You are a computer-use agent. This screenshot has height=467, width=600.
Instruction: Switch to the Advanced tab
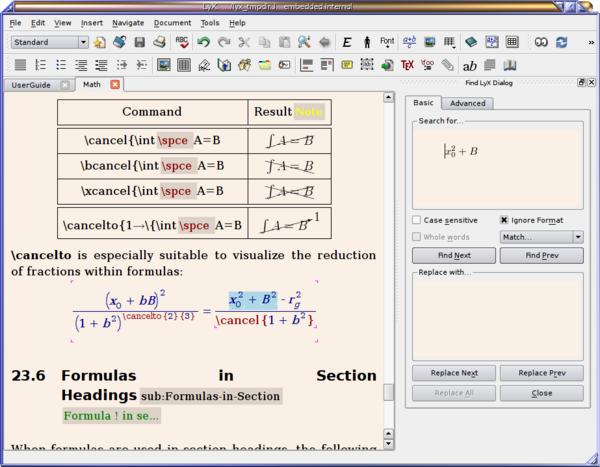(467, 103)
